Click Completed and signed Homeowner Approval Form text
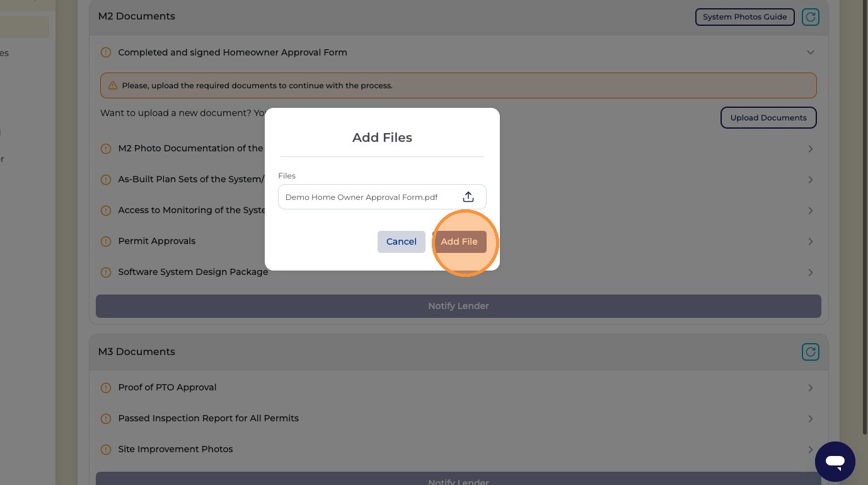 tap(233, 52)
